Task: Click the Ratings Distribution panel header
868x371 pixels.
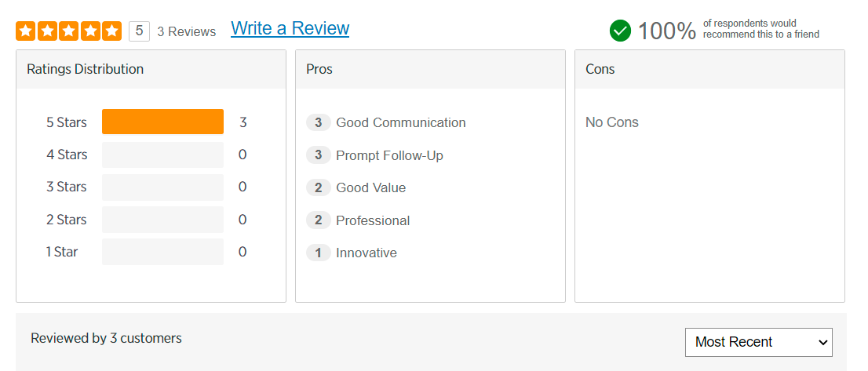Action: pos(151,69)
